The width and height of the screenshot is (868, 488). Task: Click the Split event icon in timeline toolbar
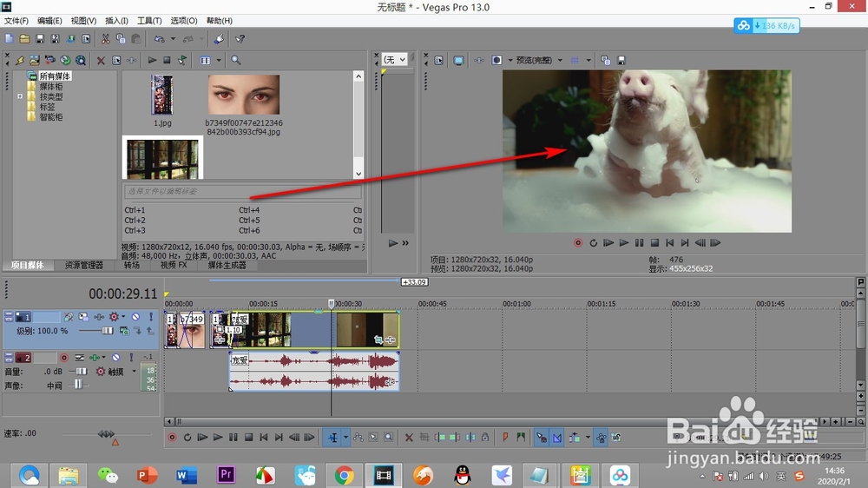(x=470, y=438)
